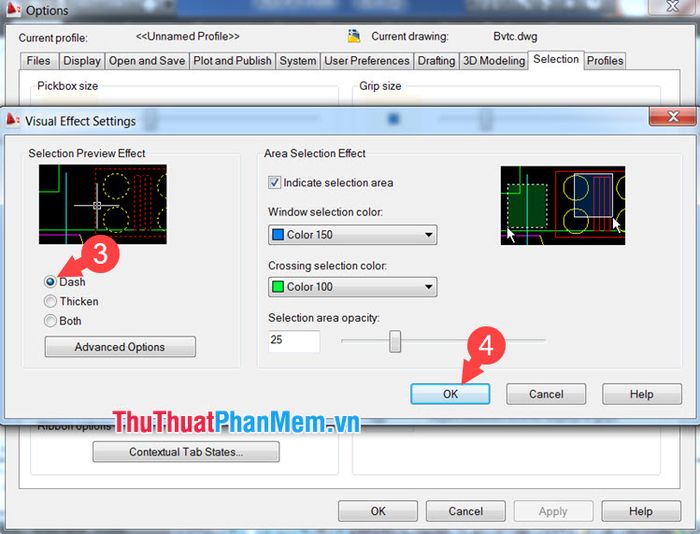Open the User Preferences tab
Screen dimensions: 700x534
pos(367,61)
